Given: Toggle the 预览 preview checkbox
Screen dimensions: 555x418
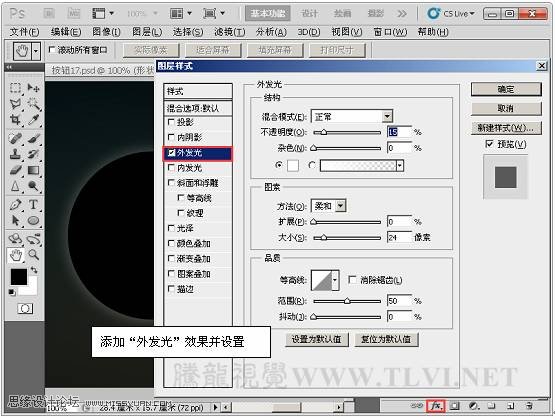Looking at the screenshot, I should pyautogui.click(x=489, y=144).
